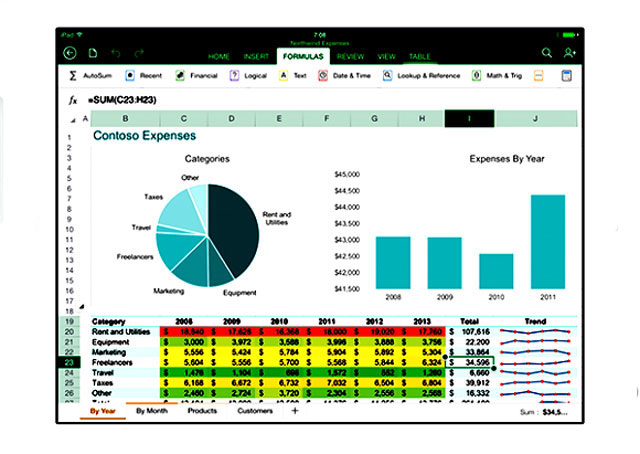Tap the back arrow circle icon
This screenshot has width=640, height=454.
point(70,53)
